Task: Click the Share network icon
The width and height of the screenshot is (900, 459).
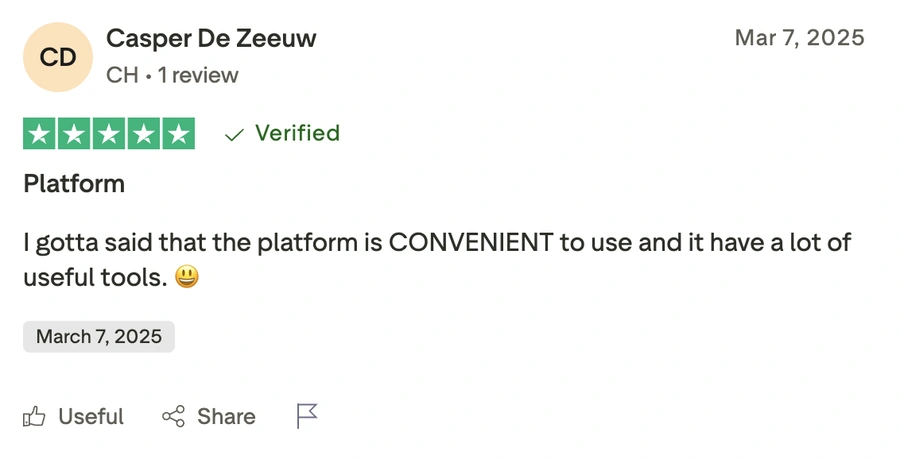Action: point(173,417)
